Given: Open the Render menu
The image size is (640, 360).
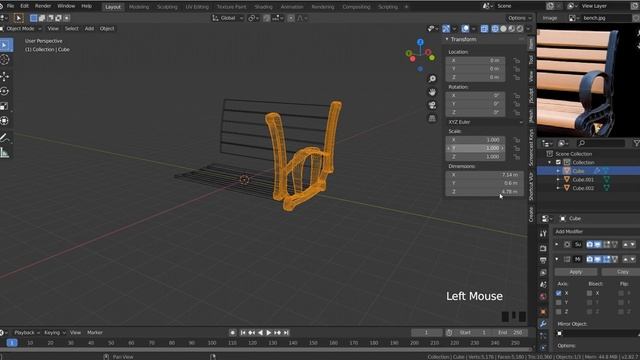Looking at the screenshot, I should (x=43, y=6).
